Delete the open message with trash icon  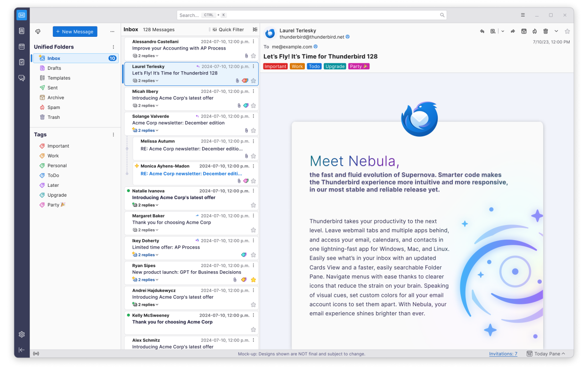click(x=546, y=31)
